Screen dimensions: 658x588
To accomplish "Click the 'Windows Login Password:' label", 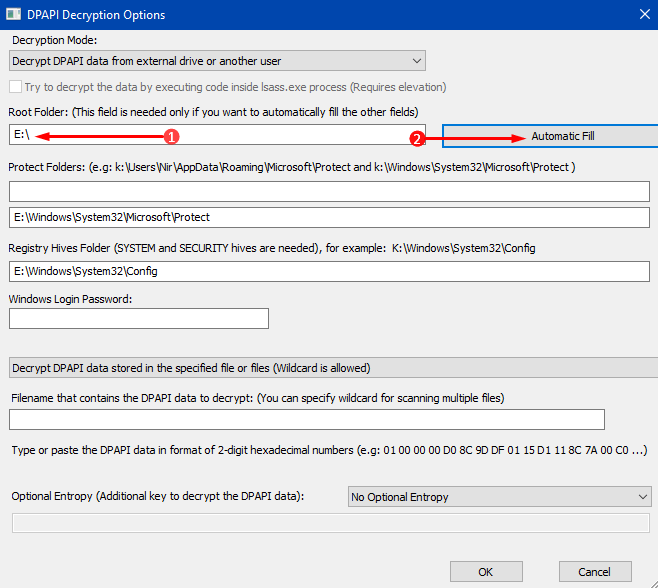I will click(70, 299).
